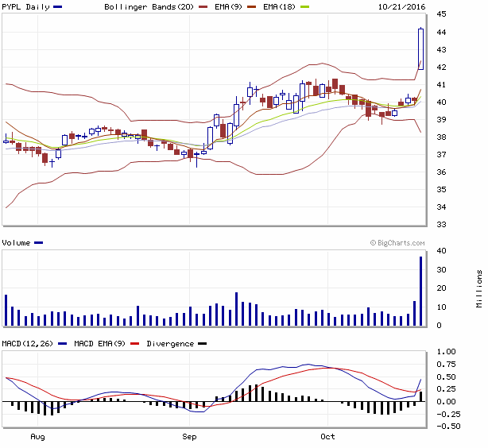488x448 pixels.
Task: Click the 1.00 MACD axis label
Action: tap(447, 352)
